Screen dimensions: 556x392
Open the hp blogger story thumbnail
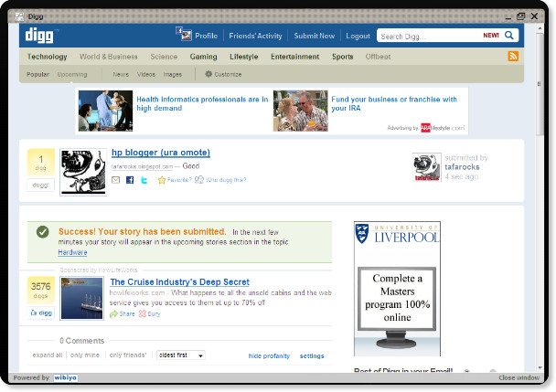[x=83, y=173]
